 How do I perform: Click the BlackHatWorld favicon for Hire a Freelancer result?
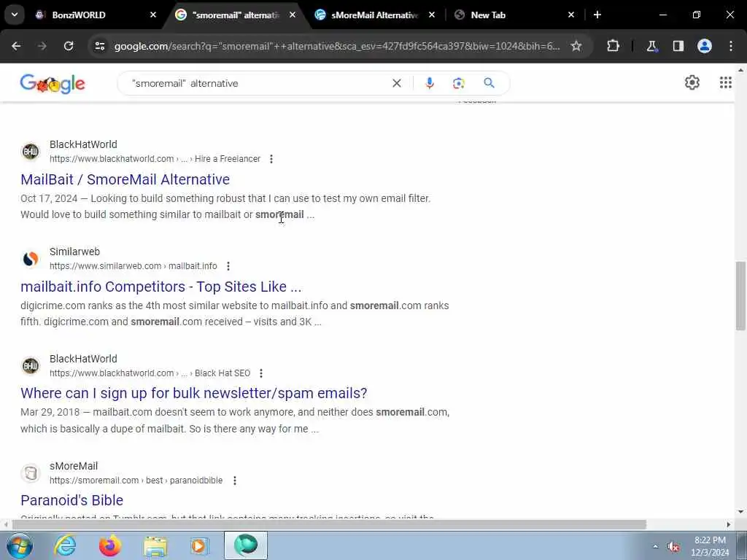pos(31,152)
